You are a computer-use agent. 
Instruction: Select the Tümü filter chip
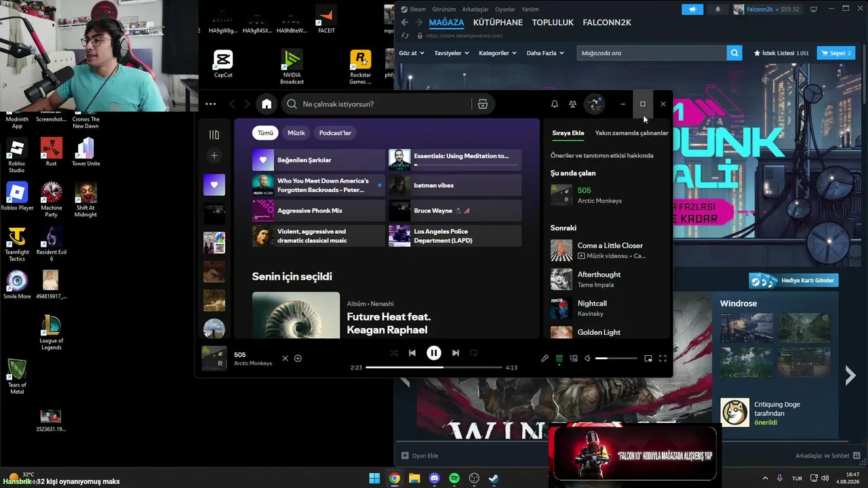(x=265, y=133)
